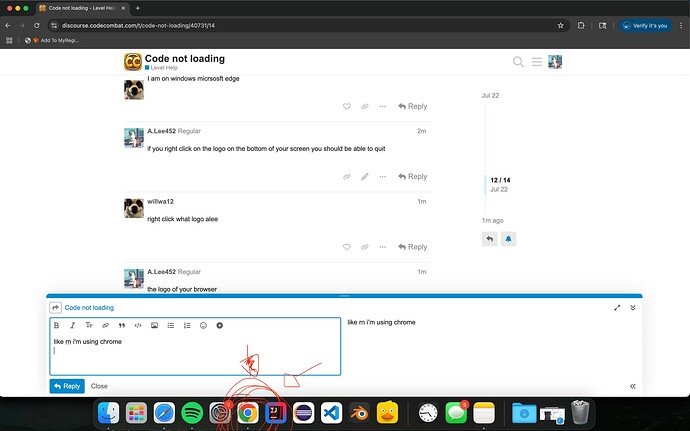This screenshot has width=690, height=431.
Task: Bookmark this page with the star icon
Action: pyautogui.click(x=560, y=26)
